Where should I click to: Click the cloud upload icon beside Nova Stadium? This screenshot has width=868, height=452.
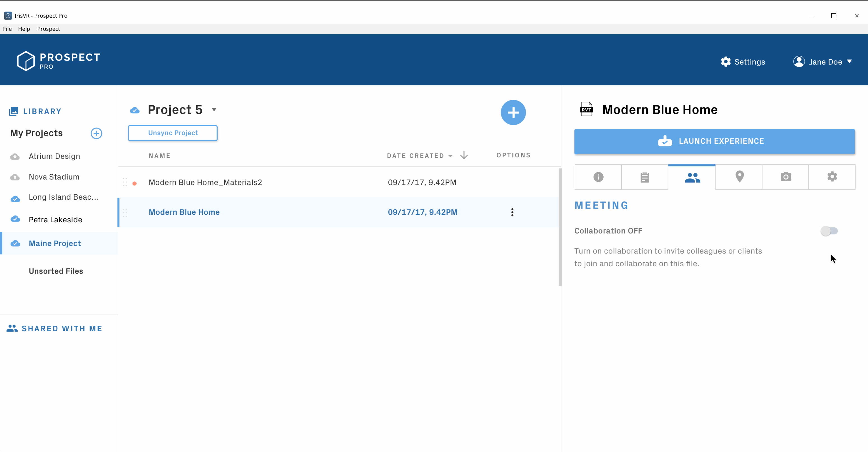(x=15, y=177)
